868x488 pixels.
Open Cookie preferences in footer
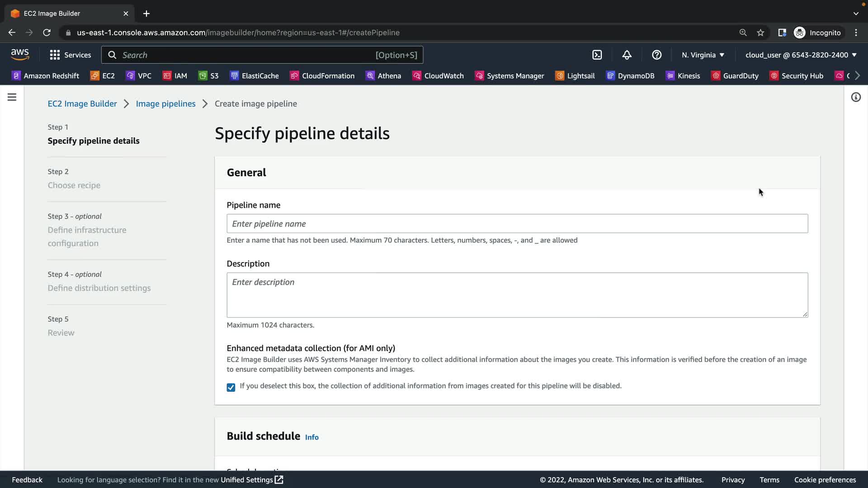[825, 480]
